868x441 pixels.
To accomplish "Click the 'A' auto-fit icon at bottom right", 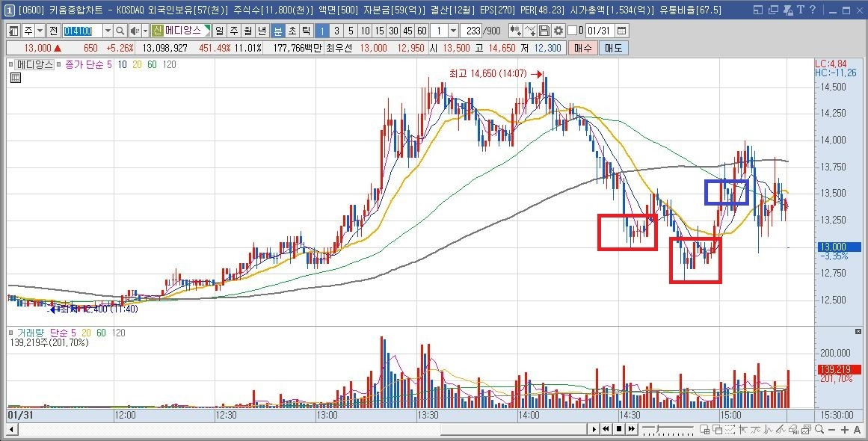I will 857,429.
